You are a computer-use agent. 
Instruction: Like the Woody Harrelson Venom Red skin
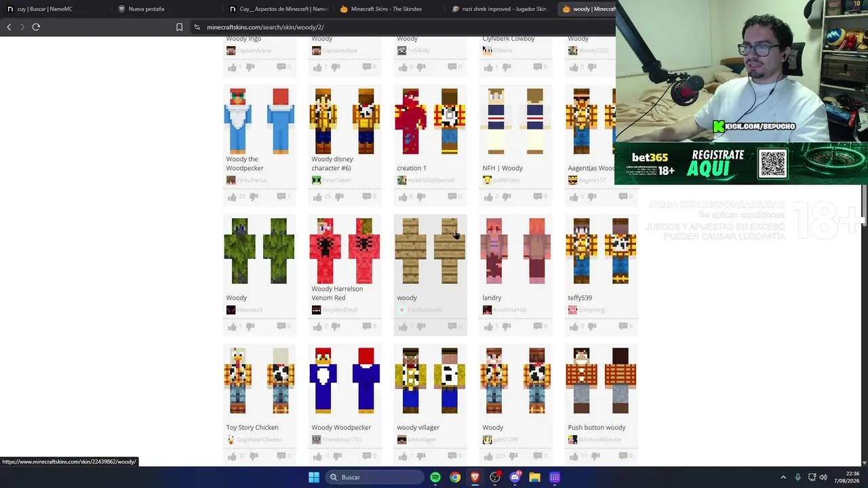(317, 327)
